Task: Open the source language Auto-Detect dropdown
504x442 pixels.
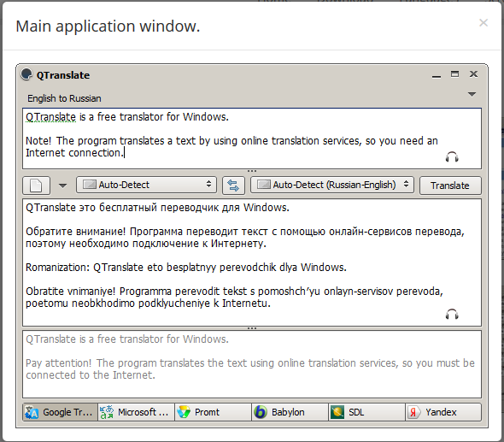Action: [147, 185]
